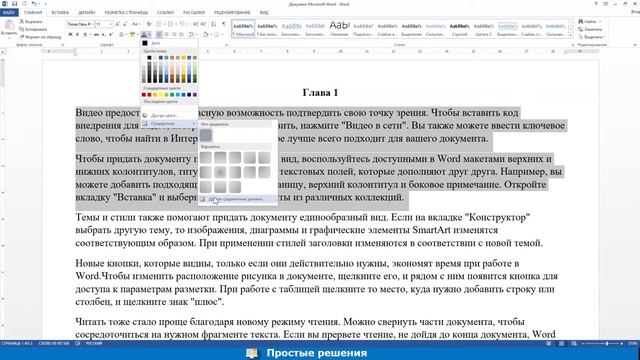Switch to the ВСТАВКА tab
This screenshot has height=360, width=640.
pos(60,13)
